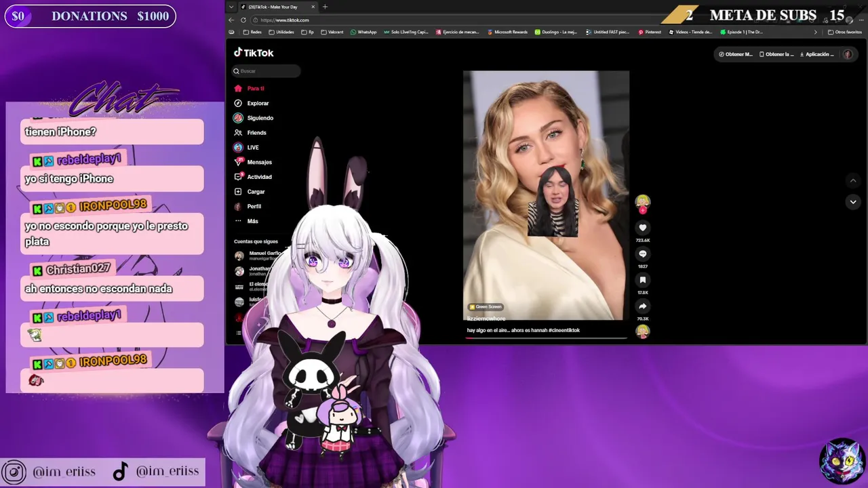
Task: Open the Microsoft Rewards bookmark
Action: [507, 32]
